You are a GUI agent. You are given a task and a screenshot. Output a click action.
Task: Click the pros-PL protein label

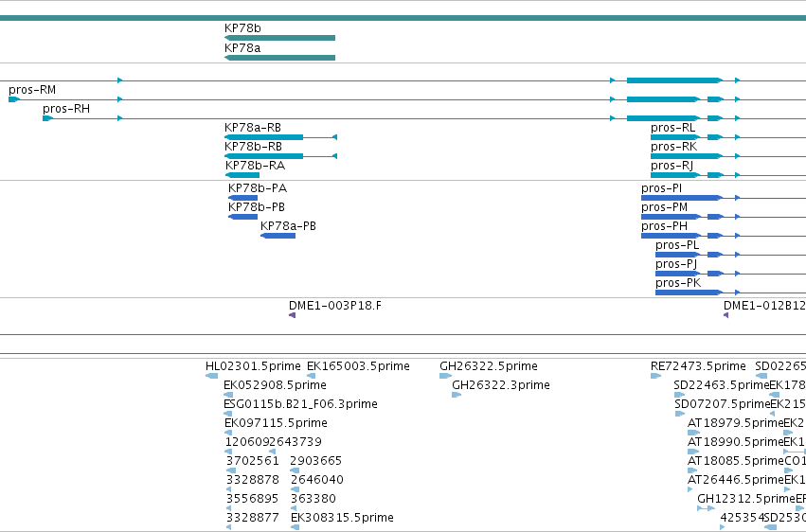[x=677, y=245]
